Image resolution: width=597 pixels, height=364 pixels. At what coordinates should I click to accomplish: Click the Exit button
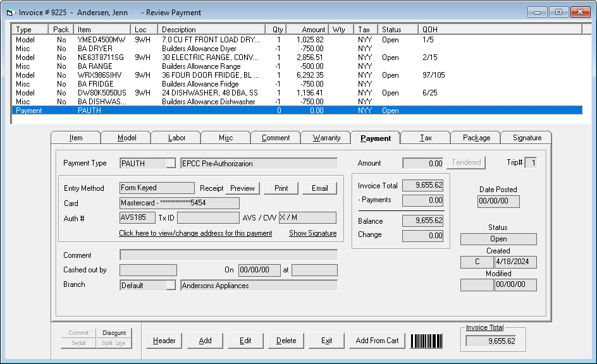coord(327,341)
